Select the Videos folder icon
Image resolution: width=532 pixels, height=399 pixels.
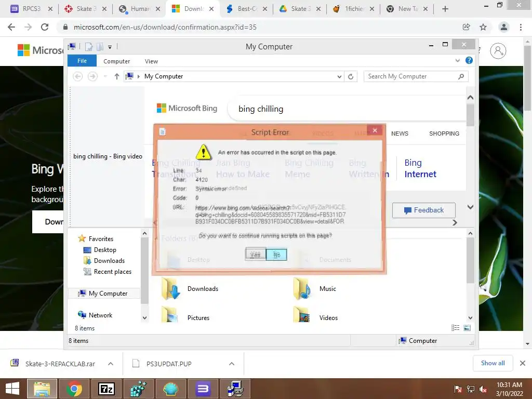click(x=301, y=314)
